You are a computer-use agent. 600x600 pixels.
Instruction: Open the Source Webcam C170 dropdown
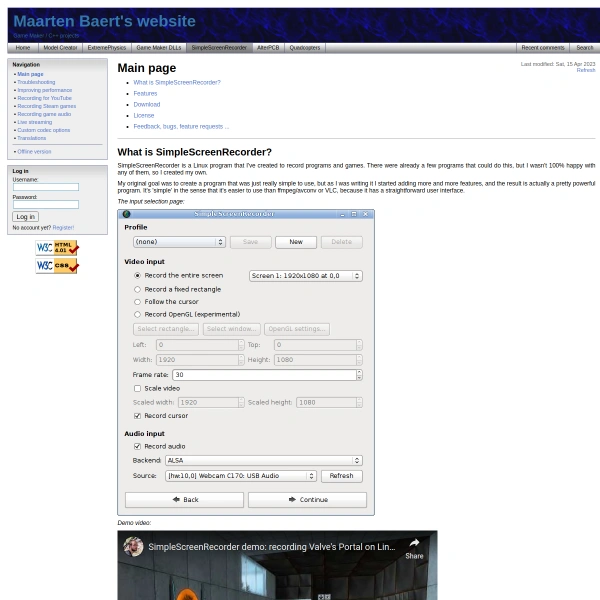(x=241, y=476)
